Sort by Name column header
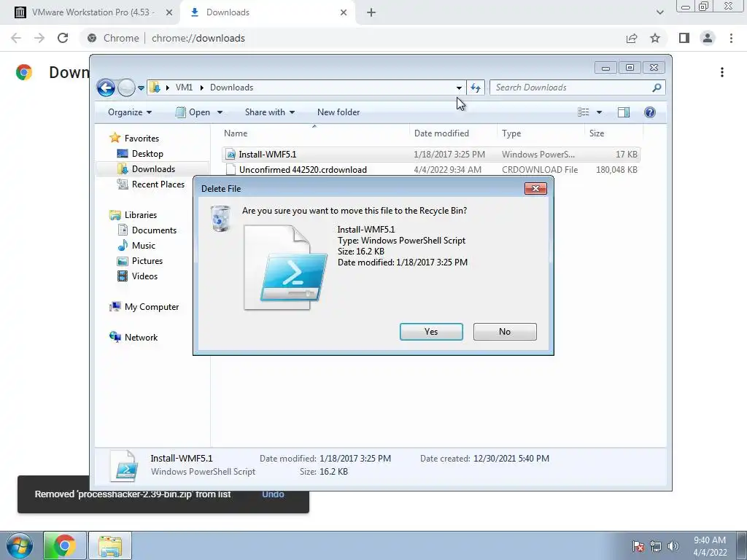The height and width of the screenshot is (560, 747). 314,133
